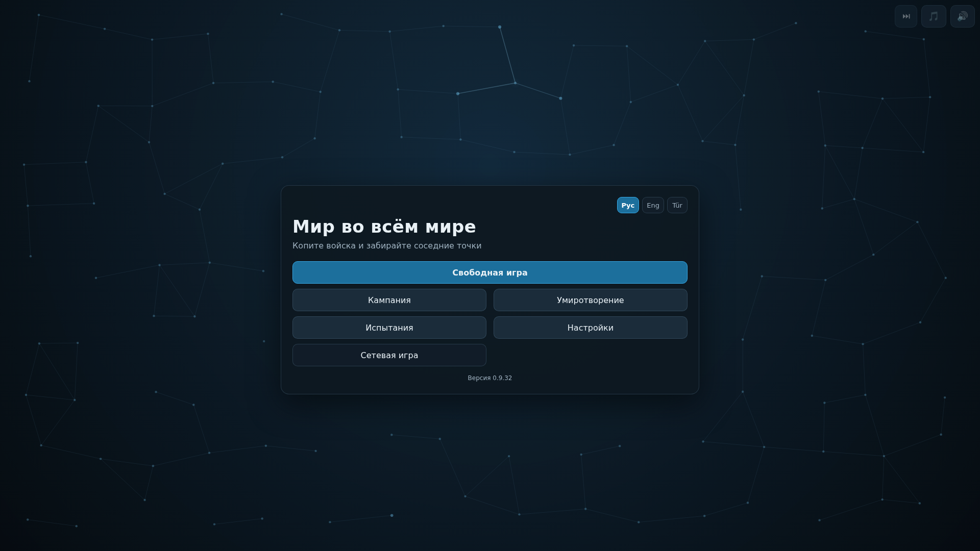Click the subtitle about Копите войска
The image size is (980, 551).
(x=387, y=246)
